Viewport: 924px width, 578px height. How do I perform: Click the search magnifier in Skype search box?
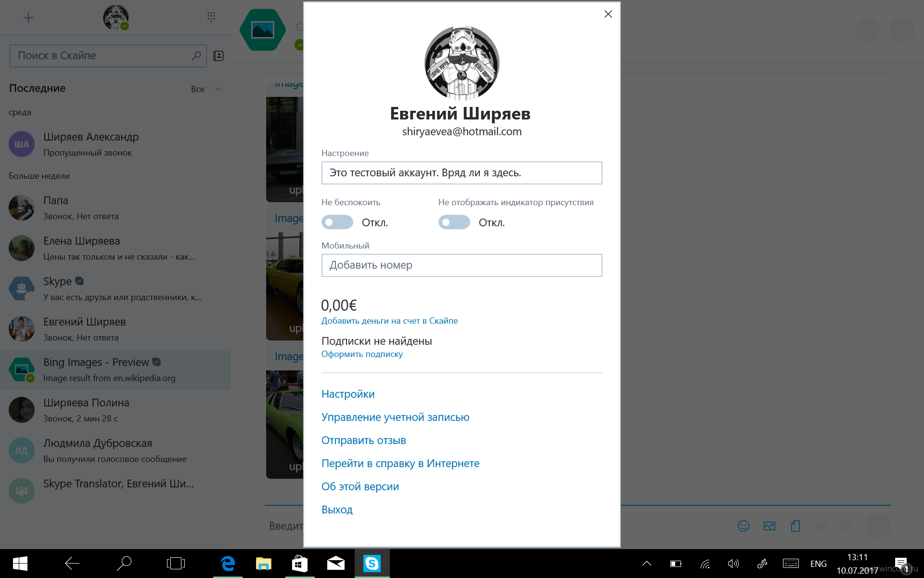click(x=196, y=56)
